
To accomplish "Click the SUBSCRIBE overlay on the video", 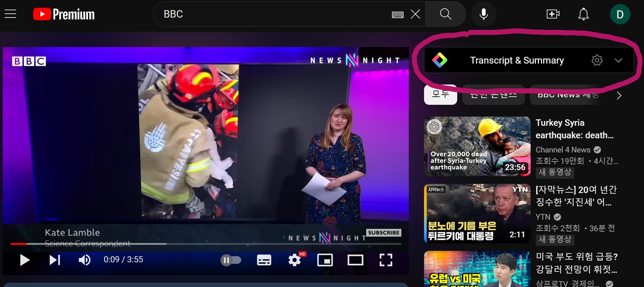I will 384,233.
